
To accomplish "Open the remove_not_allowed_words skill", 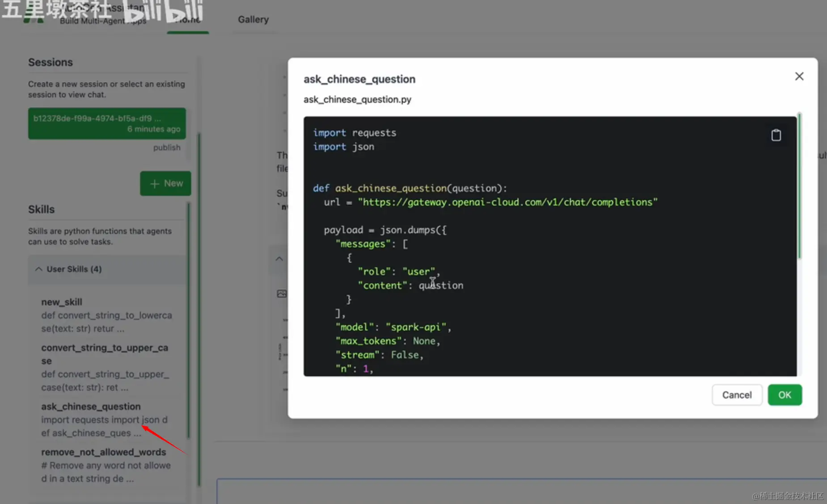I will point(107,465).
